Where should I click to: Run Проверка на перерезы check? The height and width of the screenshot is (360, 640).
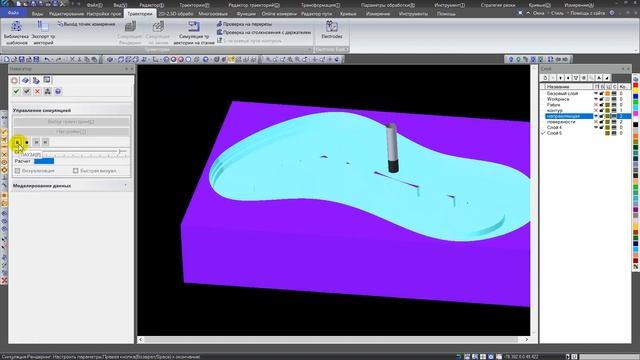tap(244, 24)
